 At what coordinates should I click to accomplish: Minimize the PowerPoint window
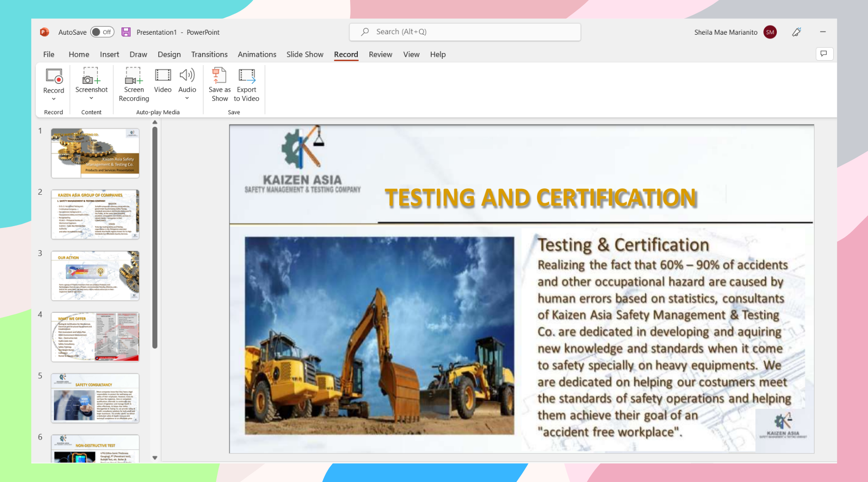pos(823,32)
